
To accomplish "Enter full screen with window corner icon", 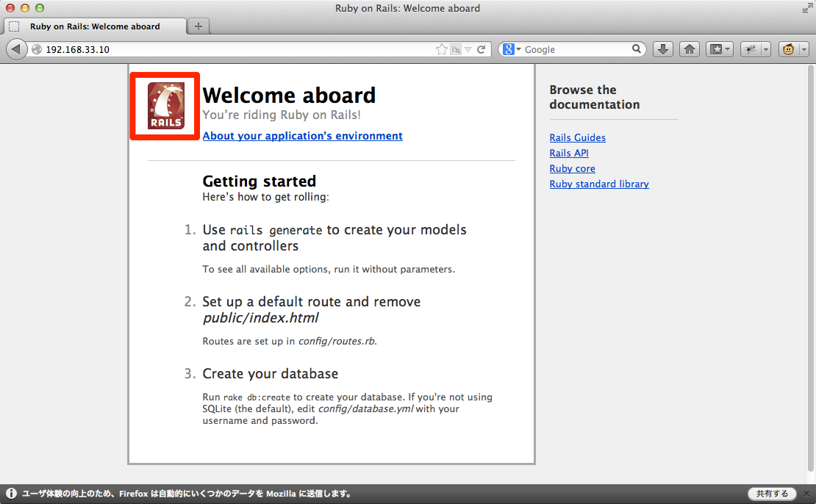I will pyautogui.click(x=806, y=8).
